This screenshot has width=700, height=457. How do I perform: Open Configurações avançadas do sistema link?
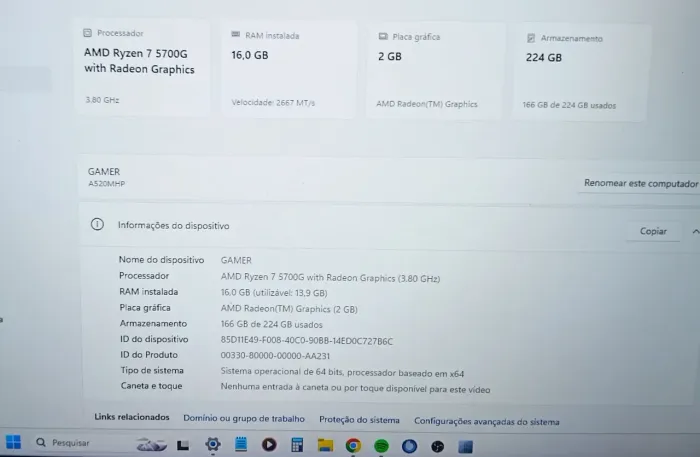pyautogui.click(x=487, y=421)
